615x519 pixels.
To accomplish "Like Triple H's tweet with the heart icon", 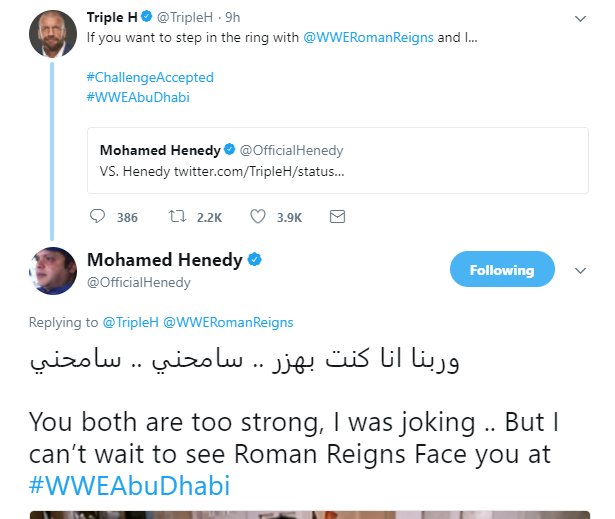I will click(x=258, y=216).
